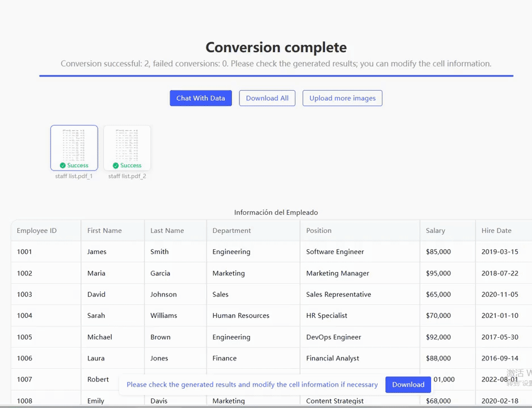Open the staff list.pdf_2 thumbnail
This screenshot has height=408, width=532.
click(x=127, y=145)
